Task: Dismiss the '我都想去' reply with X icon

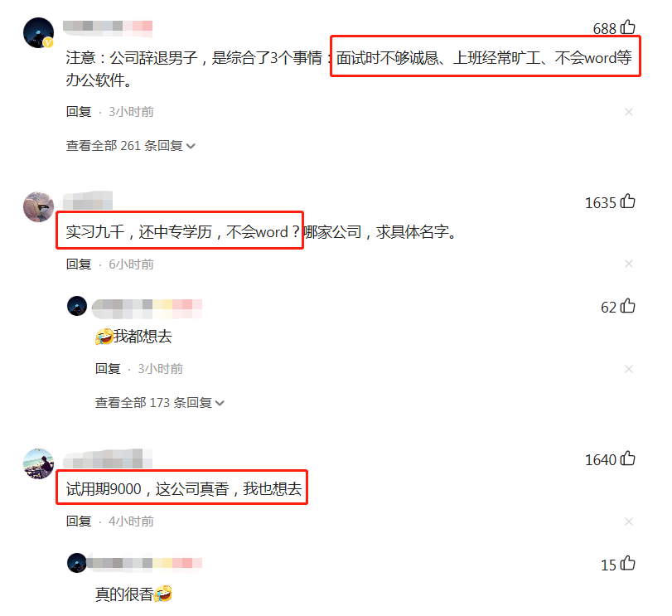Action: pyautogui.click(x=629, y=369)
